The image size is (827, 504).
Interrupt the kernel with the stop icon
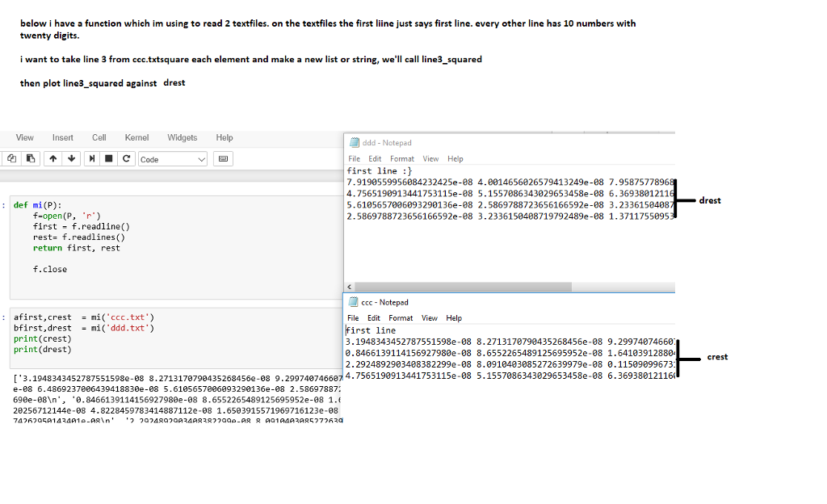pyautogui.click(x=107, y=158)
